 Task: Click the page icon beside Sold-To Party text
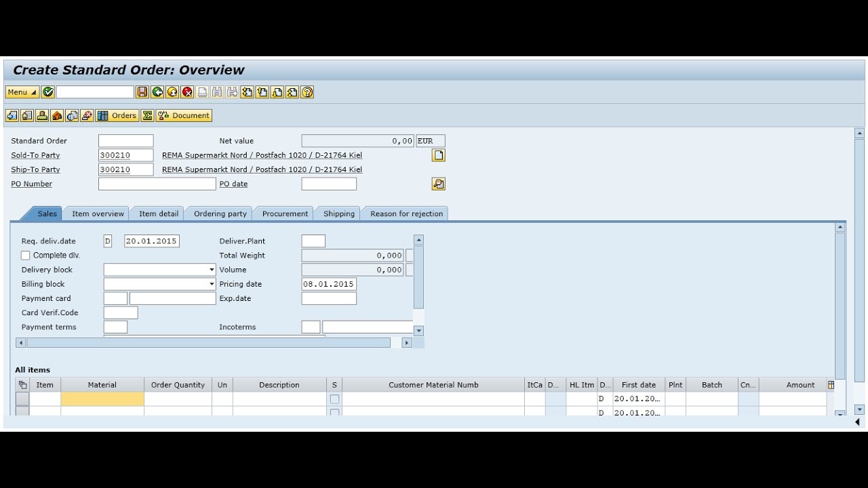point(439,155)
